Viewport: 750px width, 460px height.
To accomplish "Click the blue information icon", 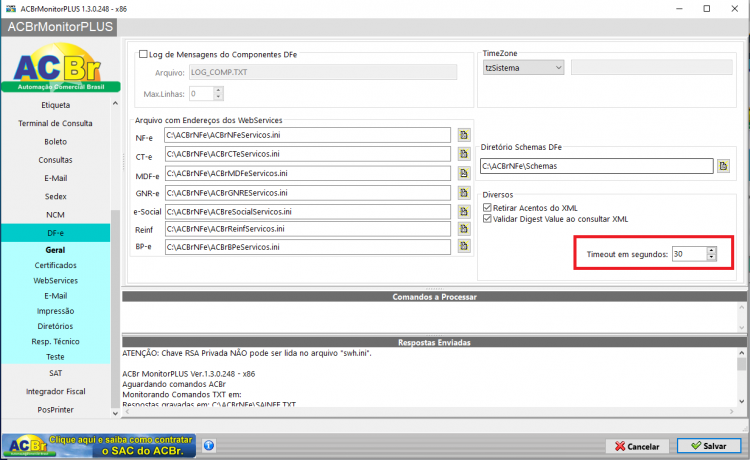I will point(209,446).
